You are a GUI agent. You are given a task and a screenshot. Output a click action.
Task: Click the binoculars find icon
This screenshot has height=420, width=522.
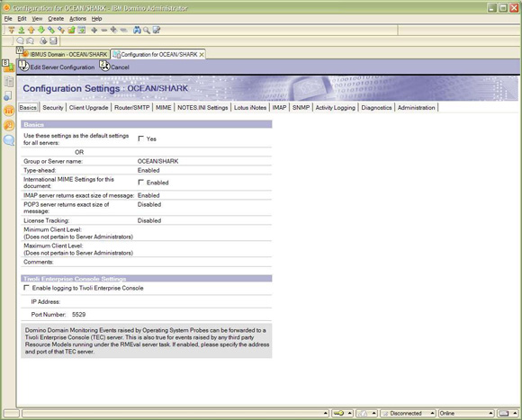(137, 31)
